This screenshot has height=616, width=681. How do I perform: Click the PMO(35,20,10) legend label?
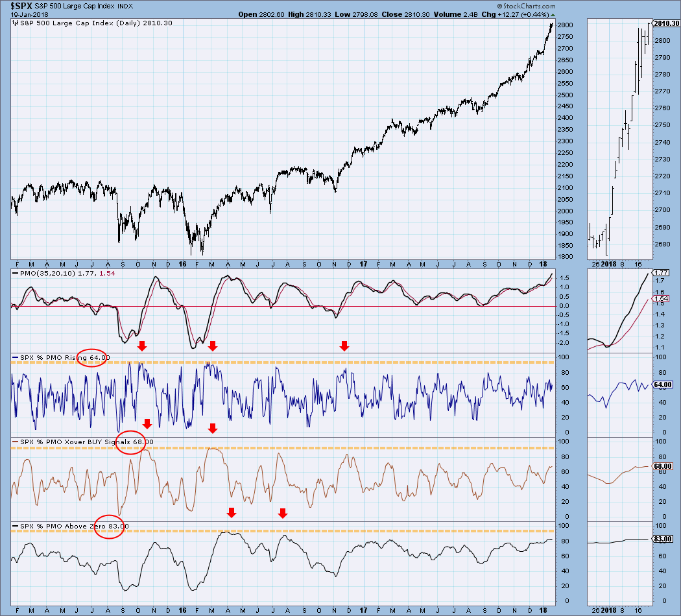click(x=47, y=274)
